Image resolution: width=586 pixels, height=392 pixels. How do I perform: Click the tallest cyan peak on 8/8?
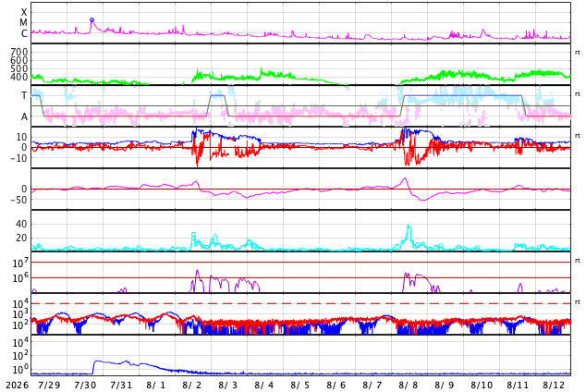coord(409,226)
